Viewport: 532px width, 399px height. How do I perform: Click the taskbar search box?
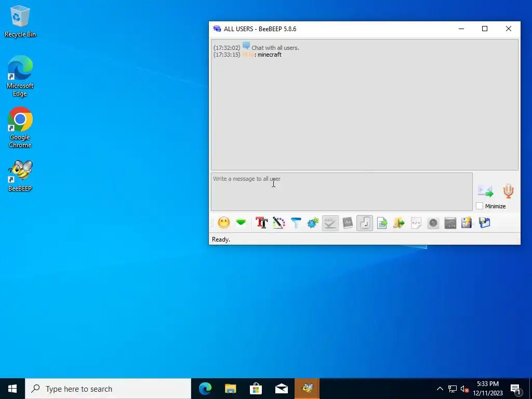108,389
